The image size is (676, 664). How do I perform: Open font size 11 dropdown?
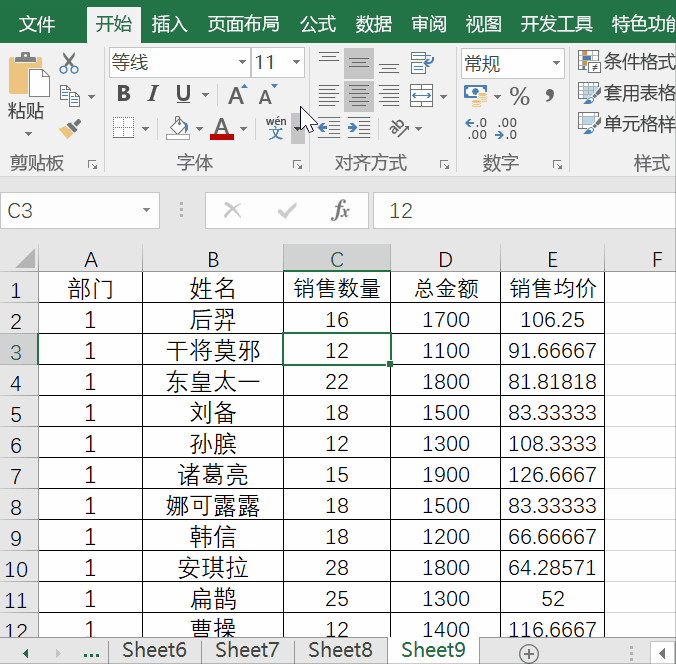[296, 62]
